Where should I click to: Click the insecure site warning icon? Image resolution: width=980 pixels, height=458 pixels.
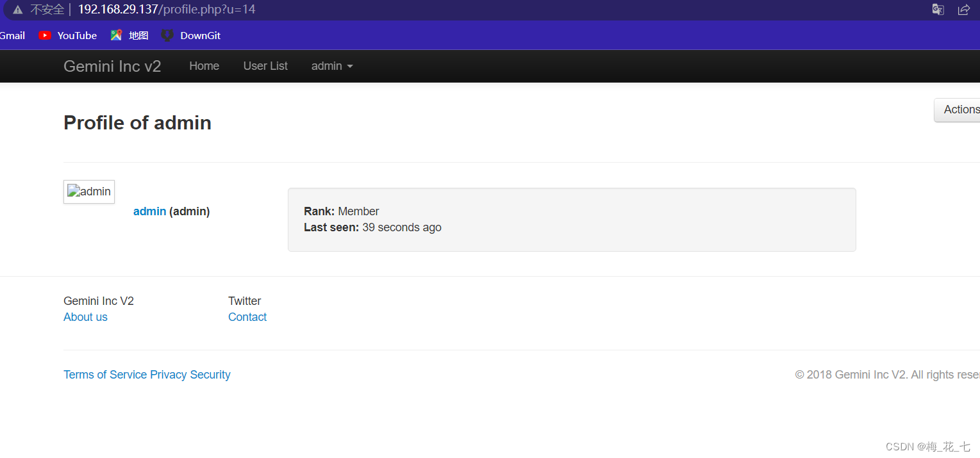(x=18, y=10)
